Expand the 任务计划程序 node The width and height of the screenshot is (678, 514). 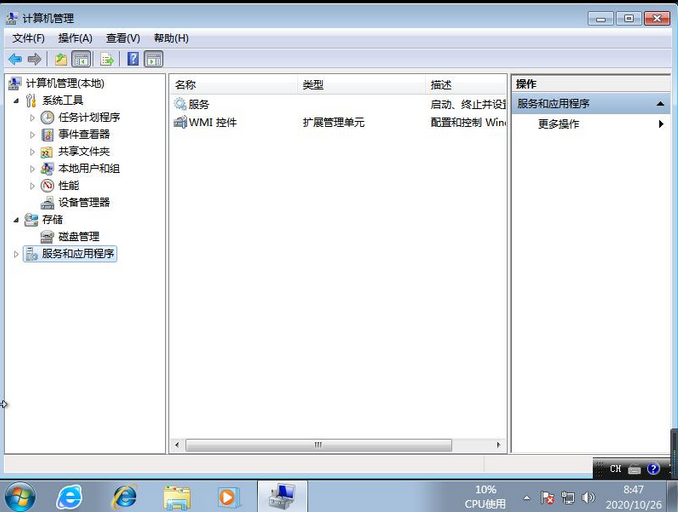[32, 118]
